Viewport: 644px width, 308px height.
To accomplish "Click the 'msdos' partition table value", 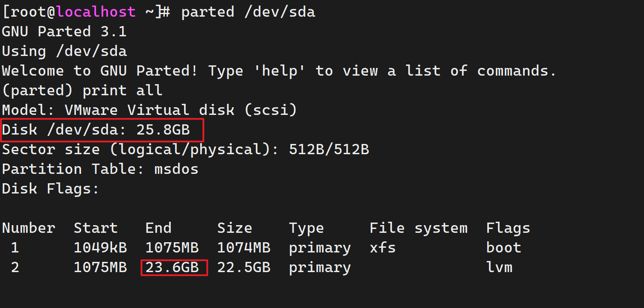I will pyautogui.click(x=176, y=169).
